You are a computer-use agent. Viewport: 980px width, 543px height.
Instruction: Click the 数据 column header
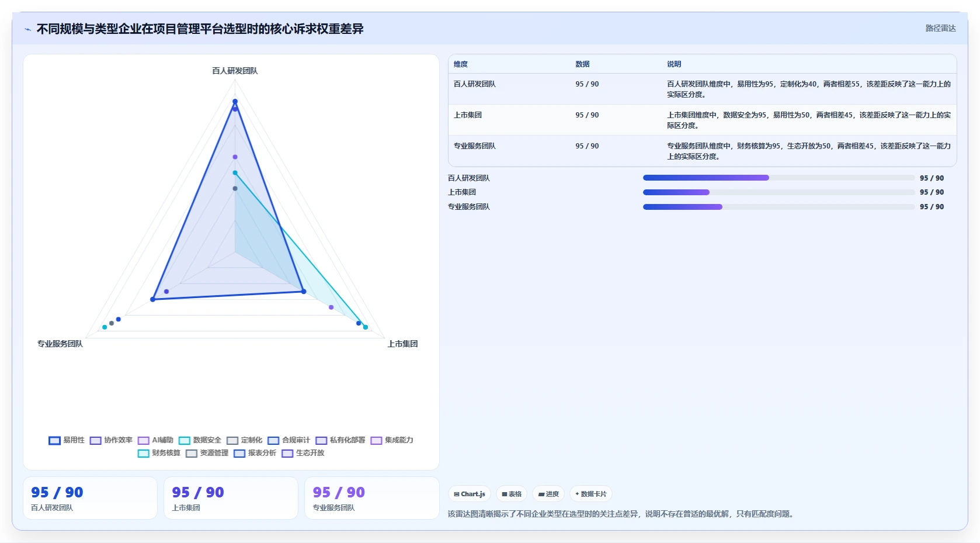pyautogui.click(x=582, y=64)
